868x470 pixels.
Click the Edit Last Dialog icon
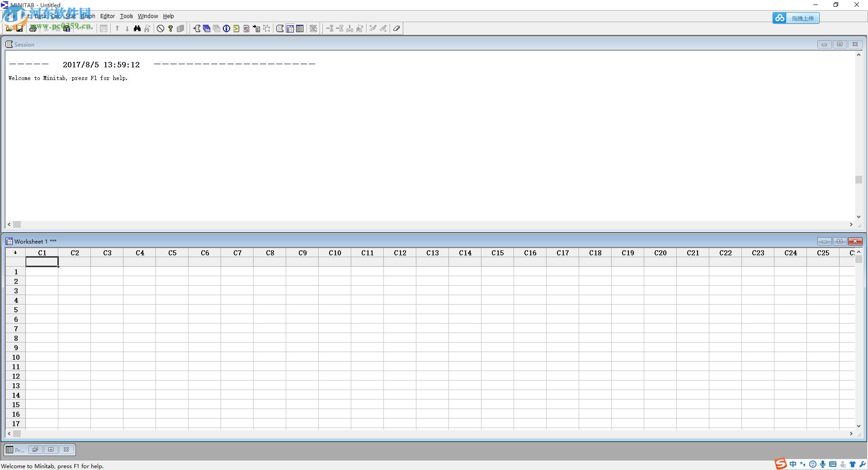pos(104,28)
